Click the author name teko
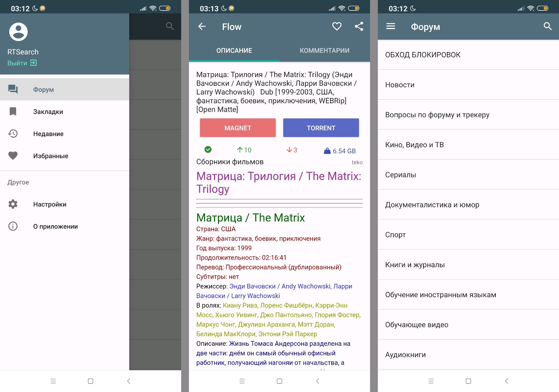Viewport: 559px width, 392px height. 357,162
